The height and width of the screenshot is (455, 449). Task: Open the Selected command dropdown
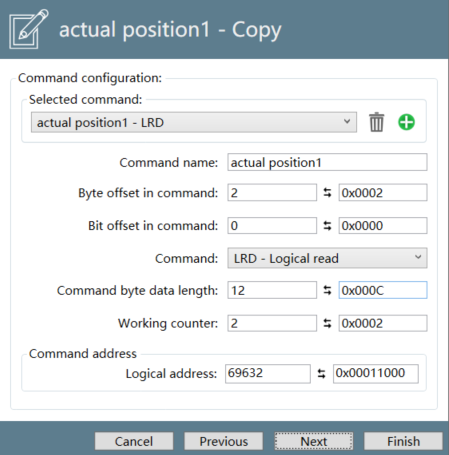pyautogui.click(x=194, y=122)
